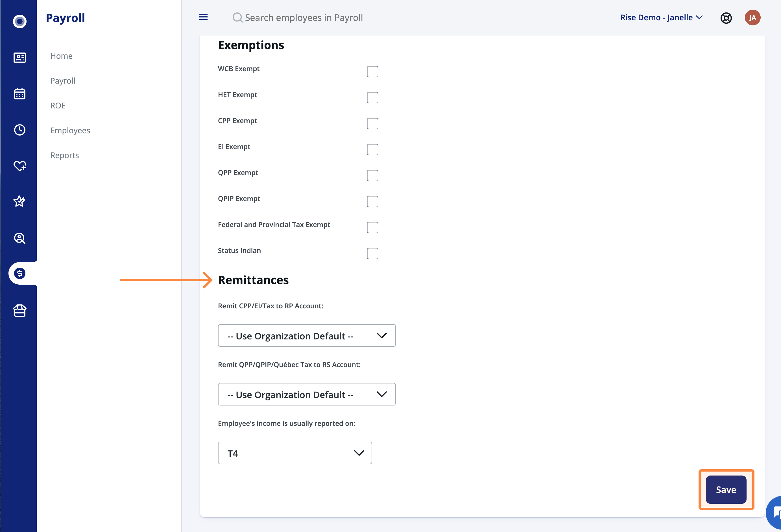The width and height of the screenshot is (781, 532).
Task: Go to Home in Payroll menu
Action: click(62, 56)
